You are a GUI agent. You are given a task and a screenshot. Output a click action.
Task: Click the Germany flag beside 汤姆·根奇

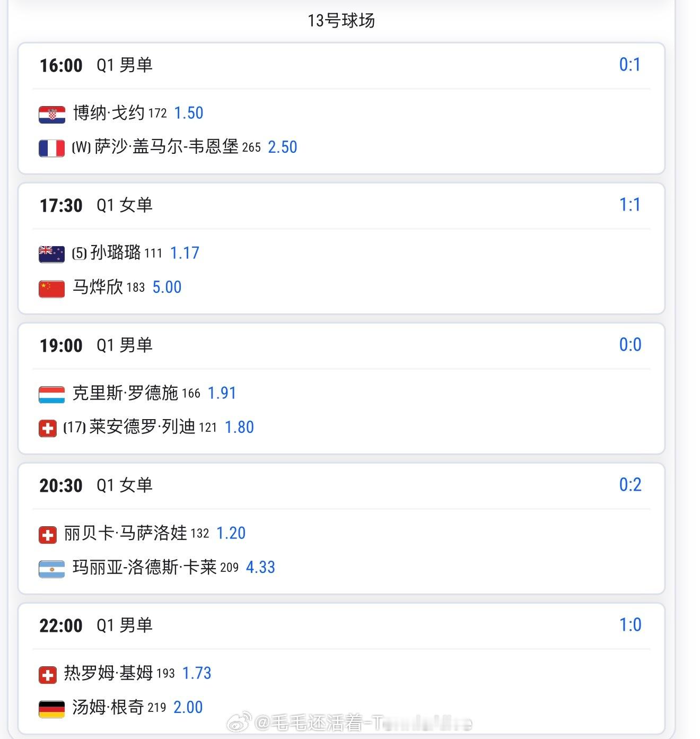[52, 709]
